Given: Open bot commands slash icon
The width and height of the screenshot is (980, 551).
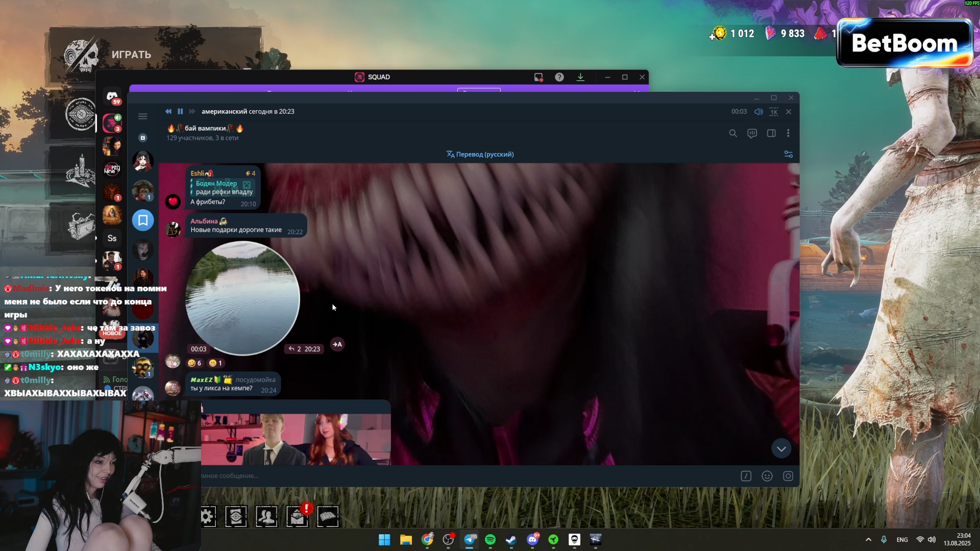Looking at the screenshot, I should [x=746, y=476].
